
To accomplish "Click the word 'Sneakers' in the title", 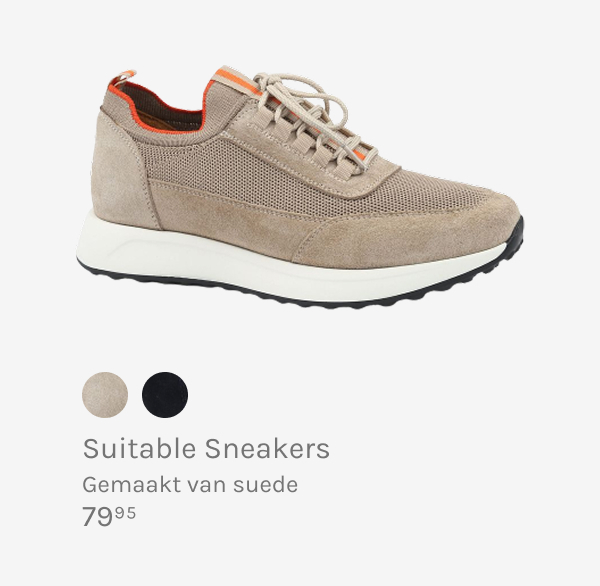I will (267, 448).
